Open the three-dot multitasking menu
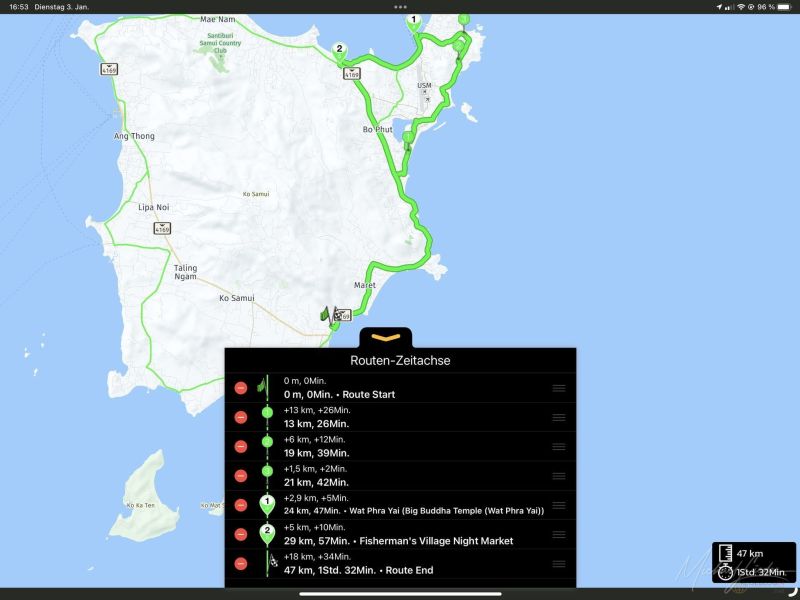 (400, 6)
